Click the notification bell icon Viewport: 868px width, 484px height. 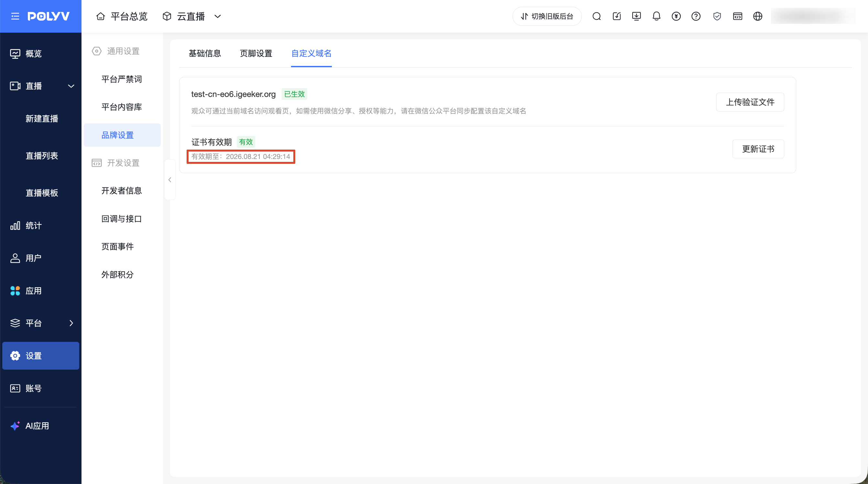[x=656, y=16]
